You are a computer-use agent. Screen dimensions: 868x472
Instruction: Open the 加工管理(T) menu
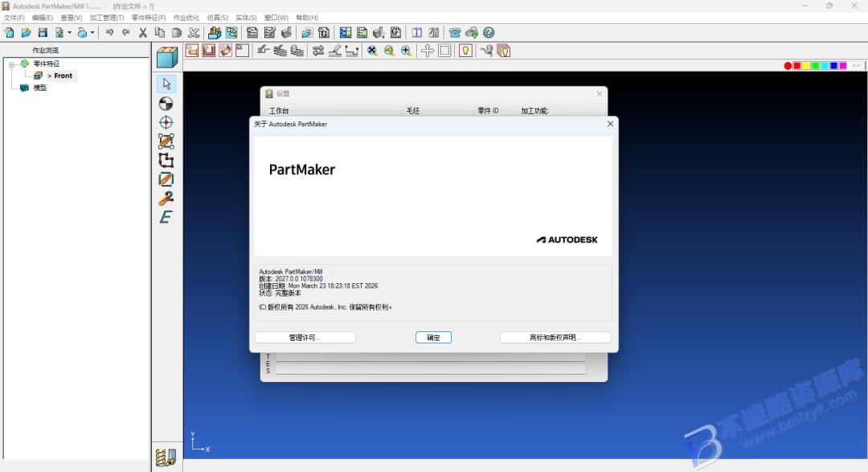(107, 18)
